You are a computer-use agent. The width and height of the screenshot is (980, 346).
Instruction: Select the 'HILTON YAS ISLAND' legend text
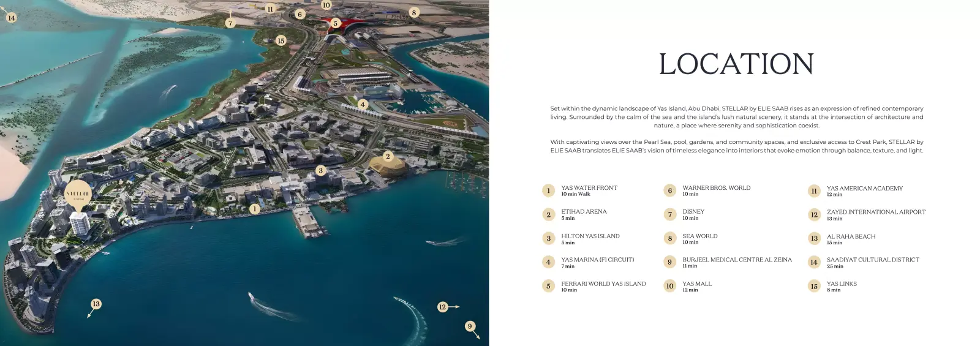point(590,236)
